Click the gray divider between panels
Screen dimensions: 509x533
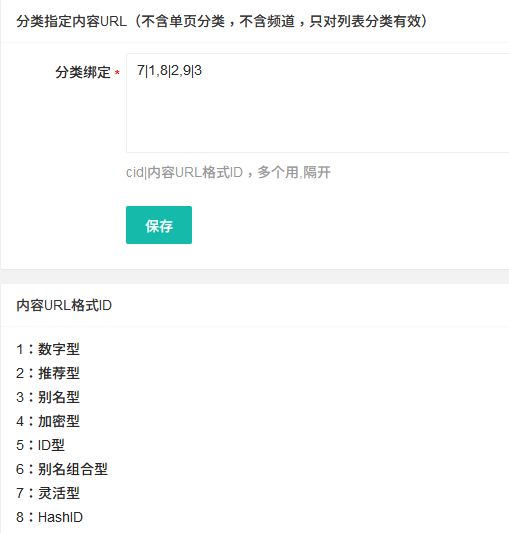tap(254, 276)
